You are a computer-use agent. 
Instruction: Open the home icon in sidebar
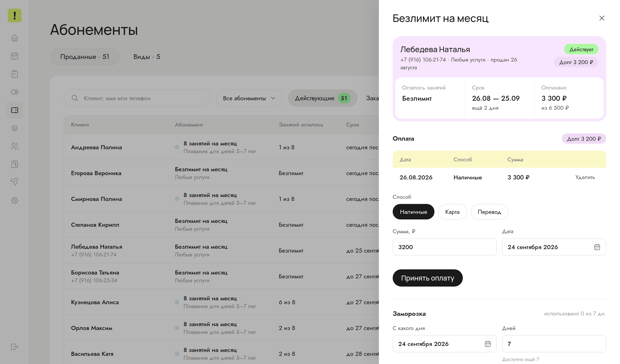coord(14,38)
